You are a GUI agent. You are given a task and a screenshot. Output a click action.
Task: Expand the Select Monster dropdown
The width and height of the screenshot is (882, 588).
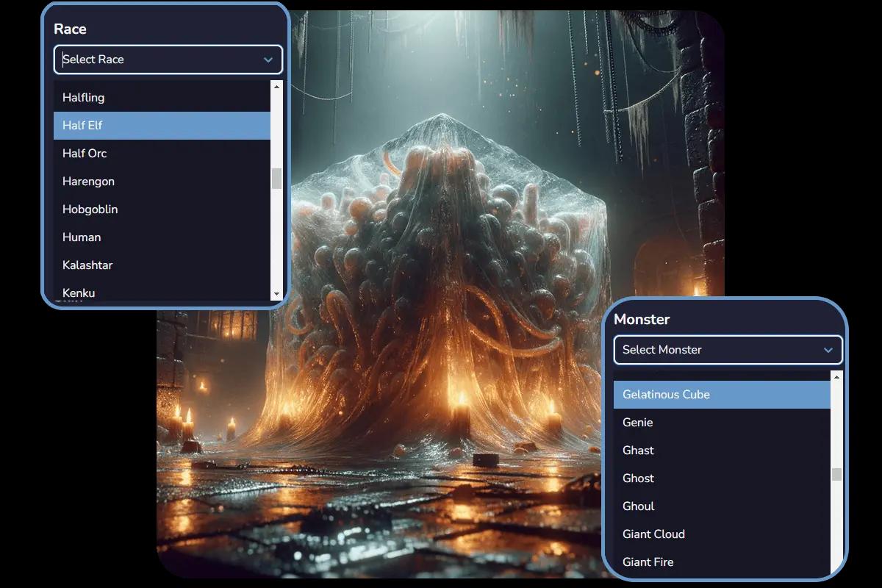pos(728,350)
